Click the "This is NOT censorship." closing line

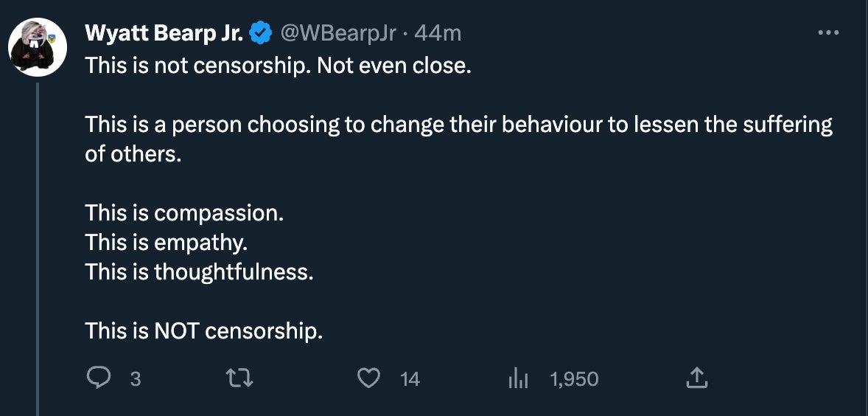tap(204, 331)
